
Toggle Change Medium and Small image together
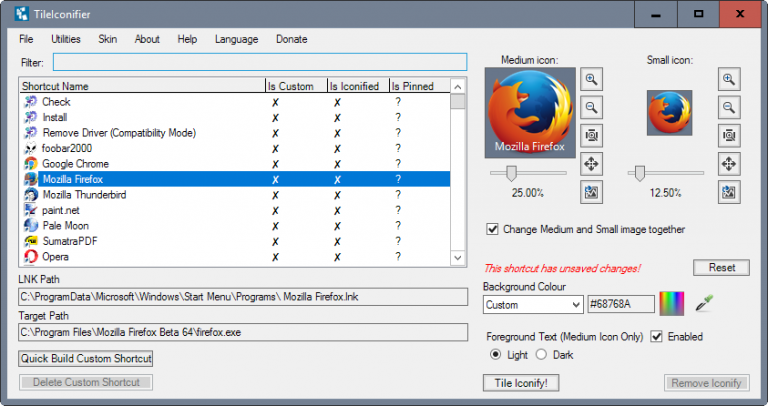click(492, 229)
